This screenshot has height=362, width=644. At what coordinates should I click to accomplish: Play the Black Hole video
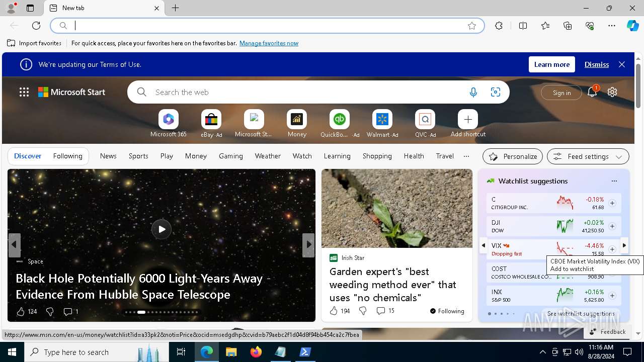point(162,229)
